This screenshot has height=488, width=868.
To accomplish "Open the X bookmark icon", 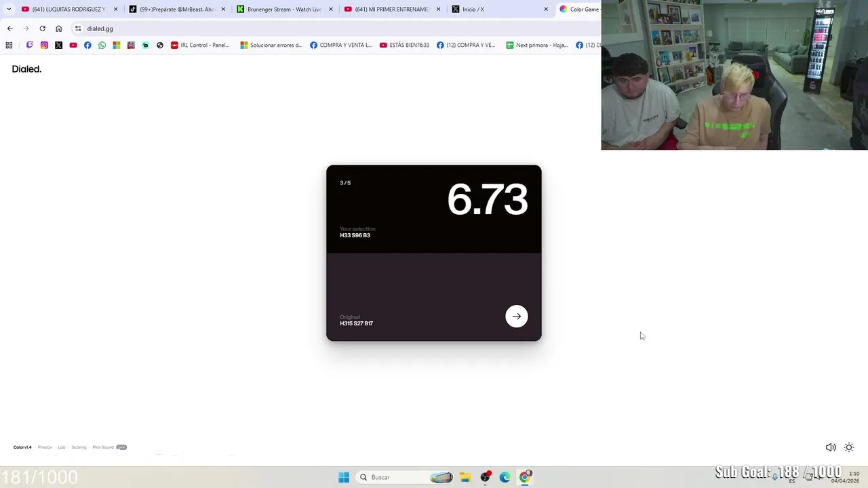I will (58, 45).
